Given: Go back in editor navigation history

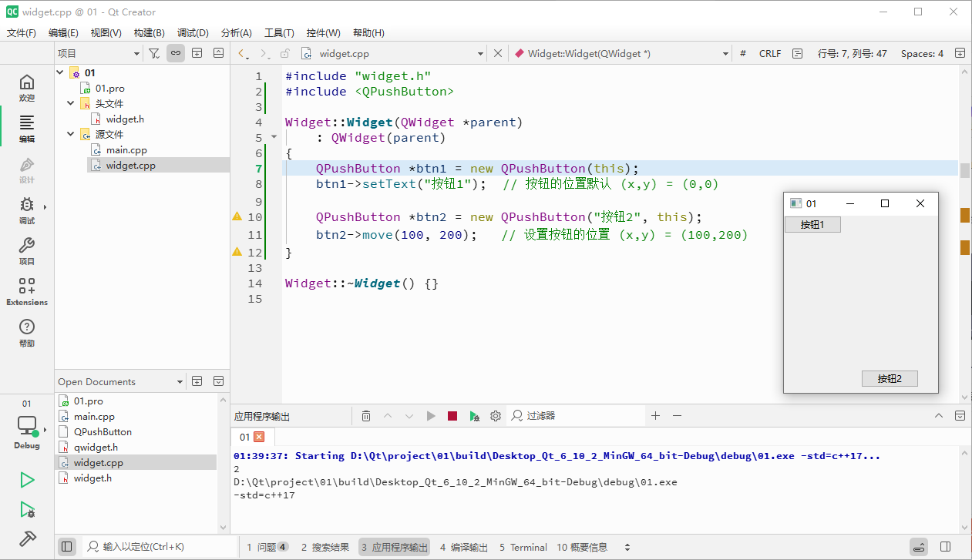Looking at the screenshot, I should click(243, 53).
